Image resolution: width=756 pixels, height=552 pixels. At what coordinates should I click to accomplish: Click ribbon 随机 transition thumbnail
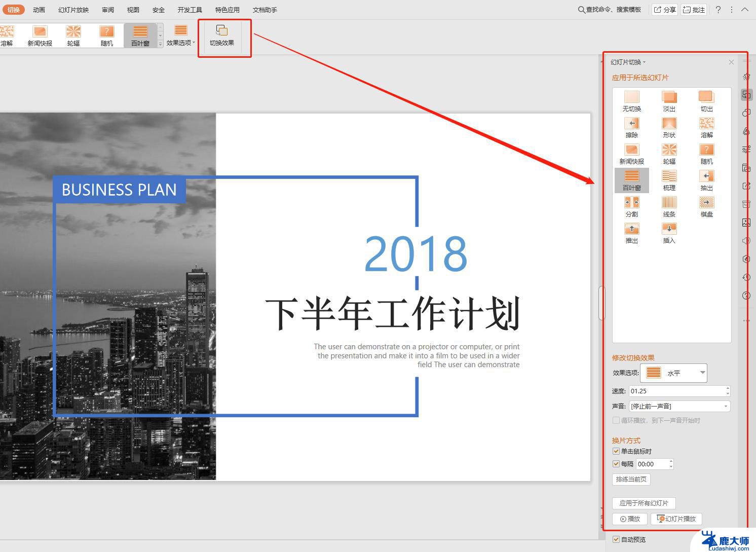(107, 35)
